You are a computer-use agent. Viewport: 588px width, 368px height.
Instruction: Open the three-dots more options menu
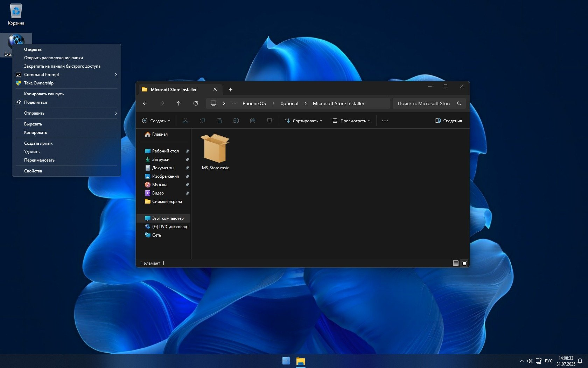coord(385,121)
